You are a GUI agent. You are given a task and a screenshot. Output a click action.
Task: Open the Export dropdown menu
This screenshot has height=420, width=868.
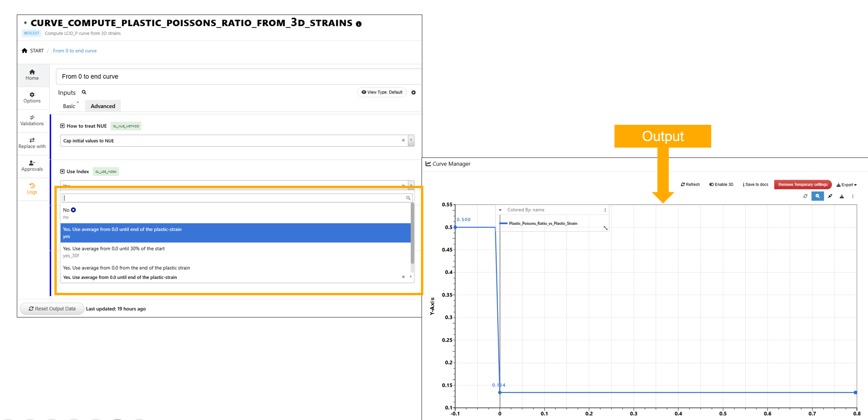click(x=846, y=185)
